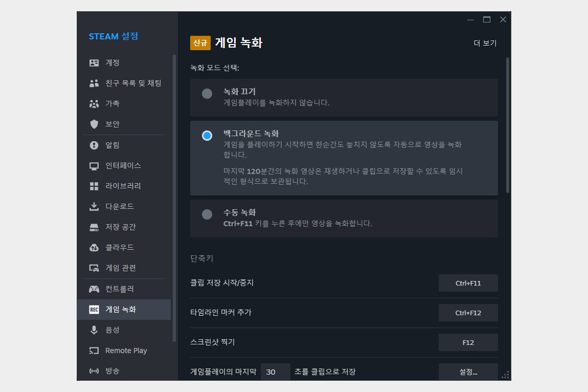The height and width of the screenshot is (392, 588).
Task: Click the 다운로드 arrow icon
Action: tap(94, 207)
